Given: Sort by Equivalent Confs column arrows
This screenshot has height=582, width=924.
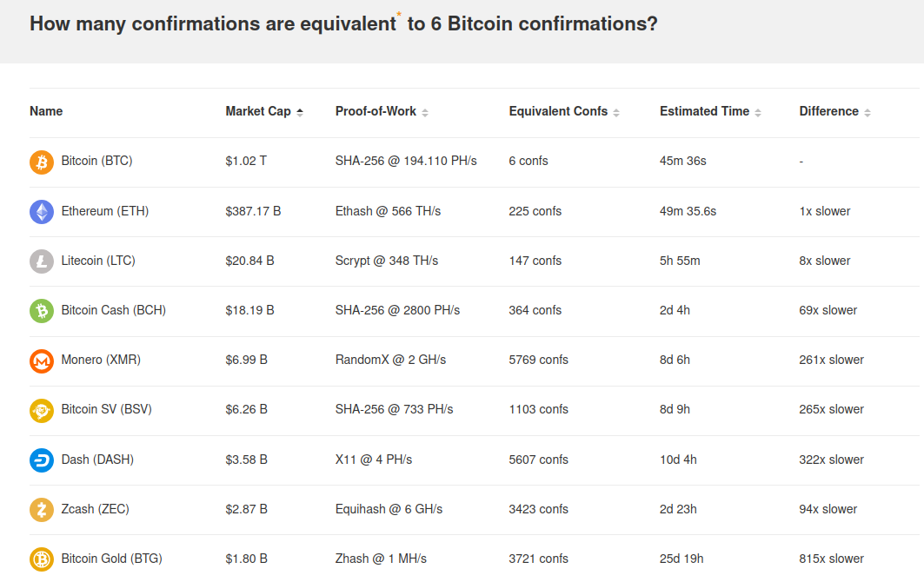Looking at the screenshot, I should (616, 113).
